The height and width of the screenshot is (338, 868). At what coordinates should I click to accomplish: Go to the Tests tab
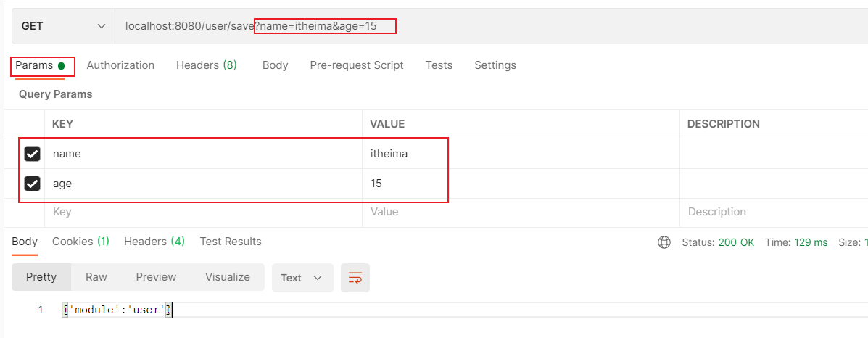[439, 65]
